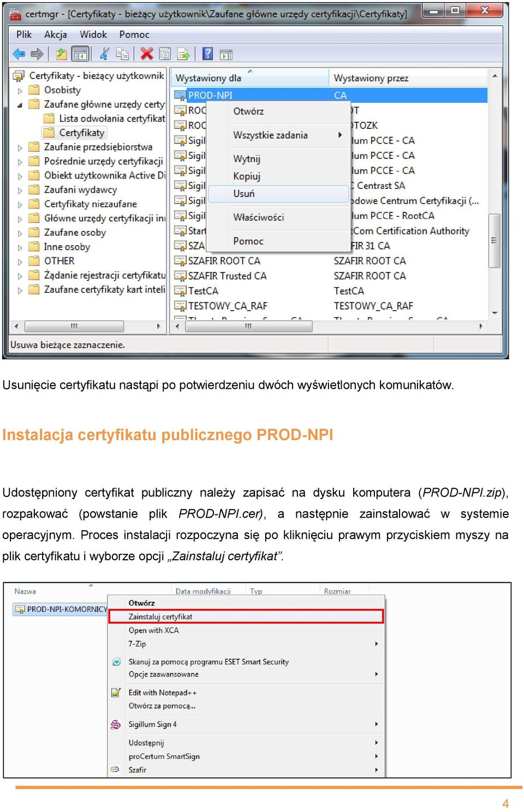Click the OTHER folder icon in tree

pyautogui.click(x=34, y=260)
